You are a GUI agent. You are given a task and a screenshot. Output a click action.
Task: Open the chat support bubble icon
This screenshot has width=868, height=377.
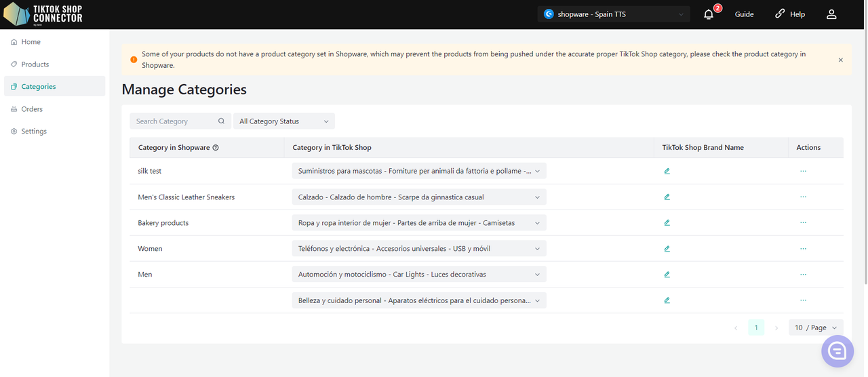point(837,351)
